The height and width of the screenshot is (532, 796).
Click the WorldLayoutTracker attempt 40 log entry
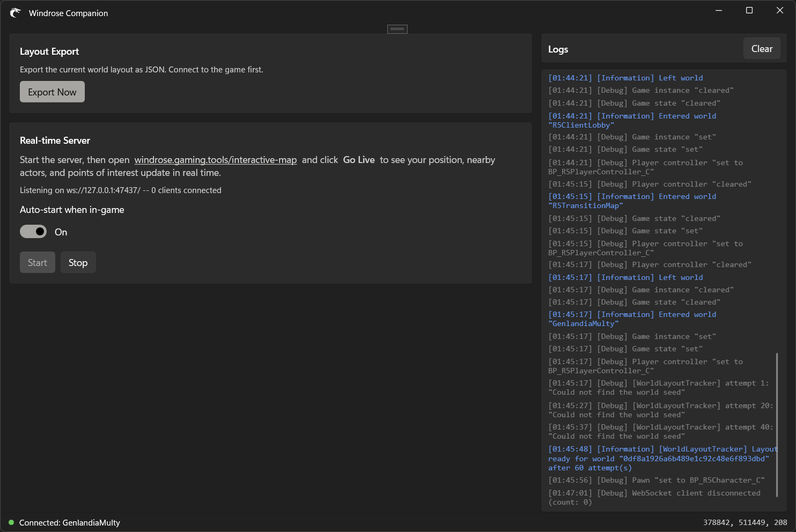(661, 432)
